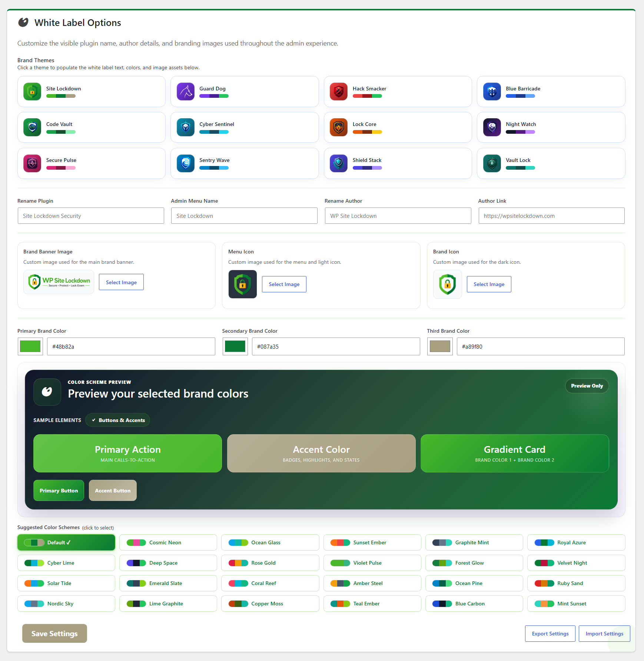Pick the Sentry Wave theme icon

[186, 163]
